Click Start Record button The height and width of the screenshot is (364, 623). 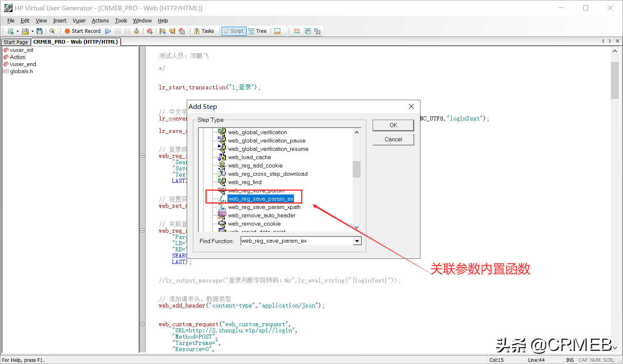(83, 31)
